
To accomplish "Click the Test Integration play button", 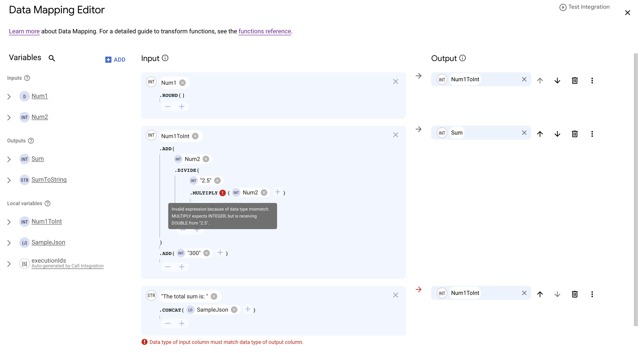I will coord(562,7).
